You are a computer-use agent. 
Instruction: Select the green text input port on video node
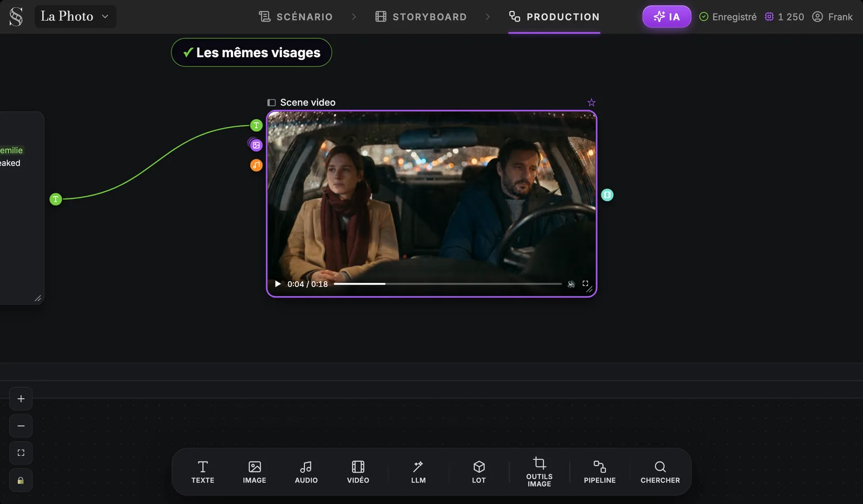click(x=256, y=126)
